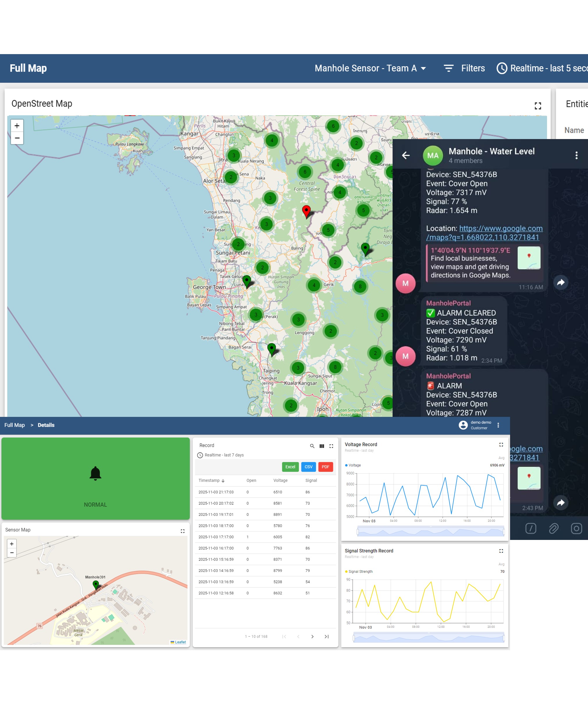Go to next page of records
588x720 pixels.
(x=312, y=637)
